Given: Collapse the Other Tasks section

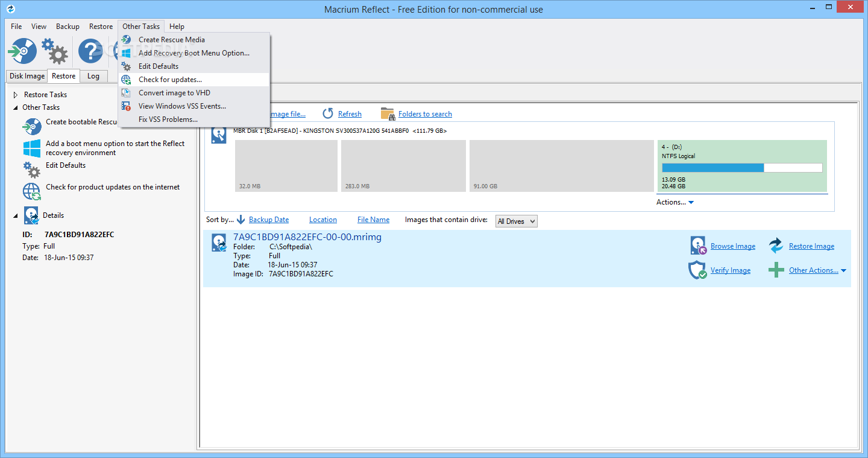Looking at the screenshot, I should (x=16, y=107).
